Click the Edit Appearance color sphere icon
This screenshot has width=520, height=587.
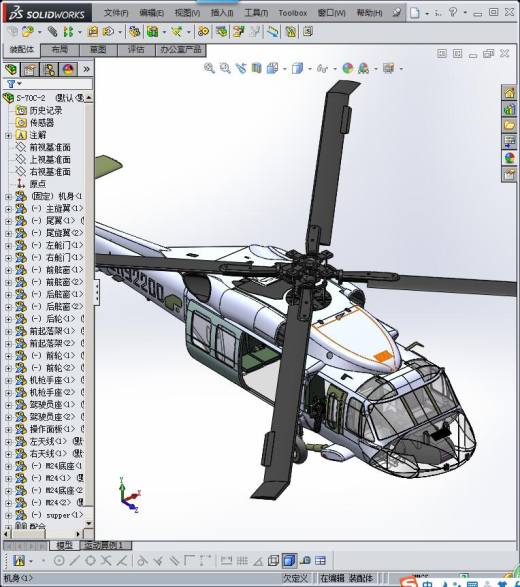(x=348, y=68)
